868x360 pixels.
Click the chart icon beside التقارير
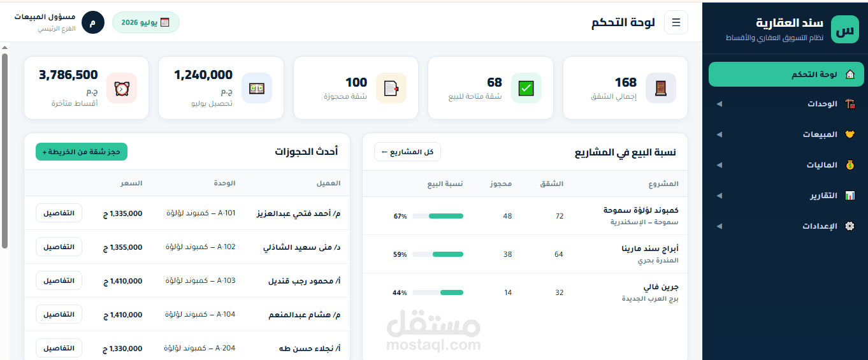pyautogui.click(x=850, y=196)
